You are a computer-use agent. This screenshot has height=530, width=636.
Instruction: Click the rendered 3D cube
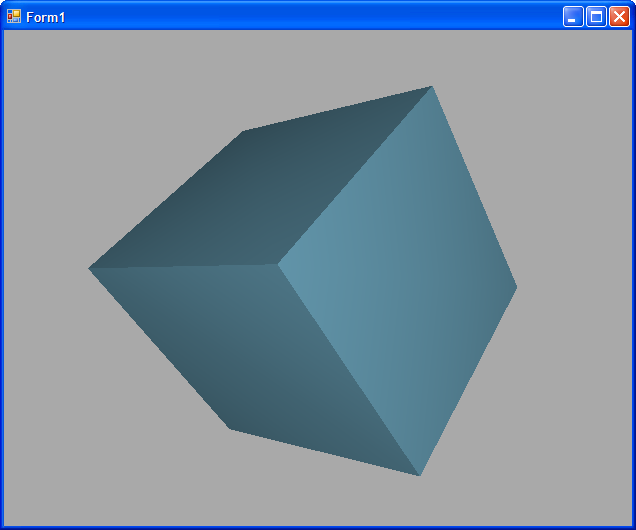(x=302, y=281)
